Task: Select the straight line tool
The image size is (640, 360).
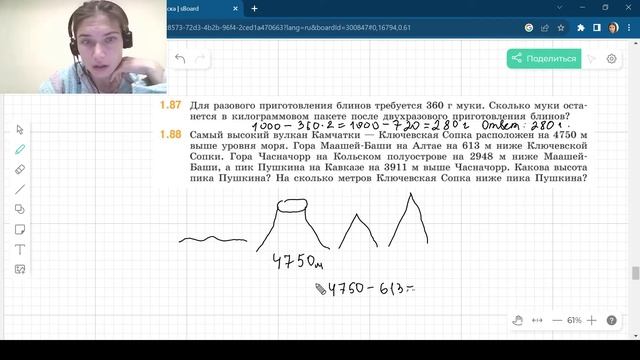Action: (x=20, y=189)
